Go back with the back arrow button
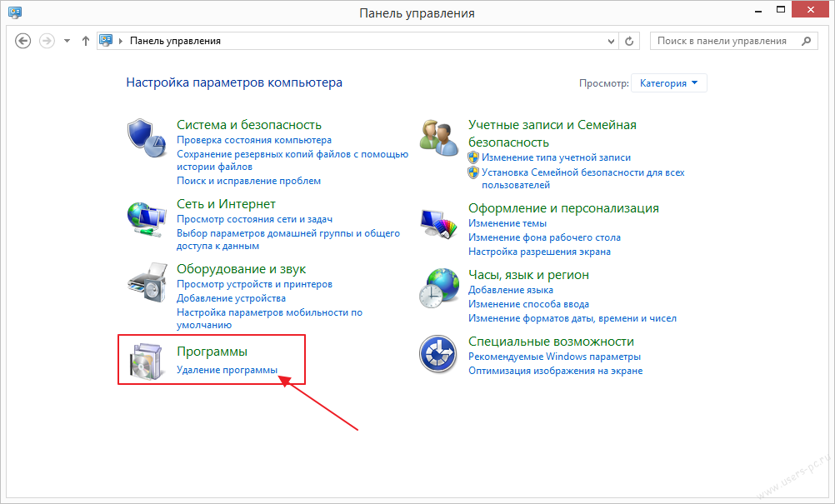Viewport: 835px width, 504px height. 22,41
